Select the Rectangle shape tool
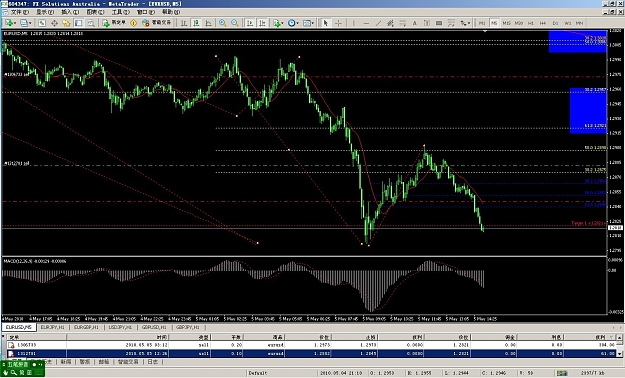 coord(439,23)
